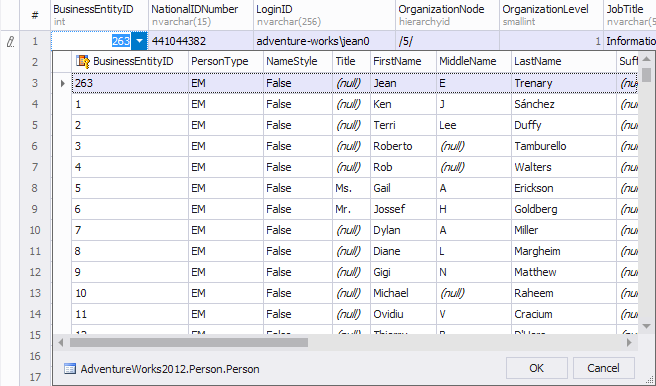656x386 pixels.
Task: Select the Trenary last name cell
Action: click(564, 83)
